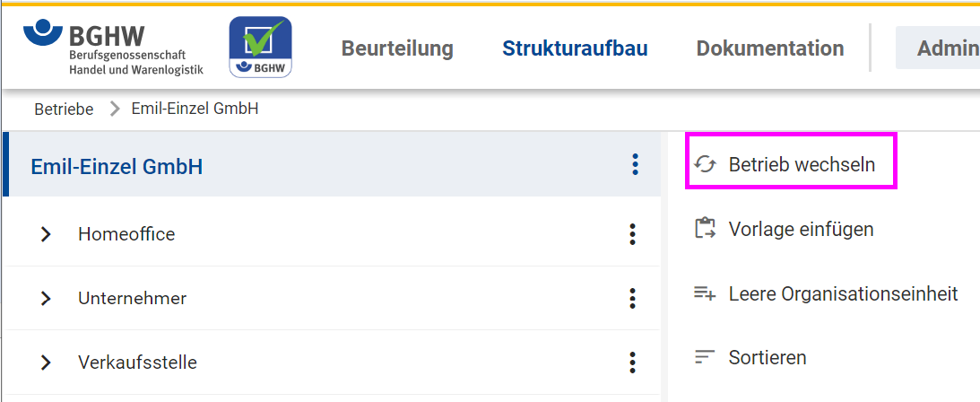This screenshot has height=402, width=980.
Task: Click the Sortieren sort icon
Action: coord(705,358)
